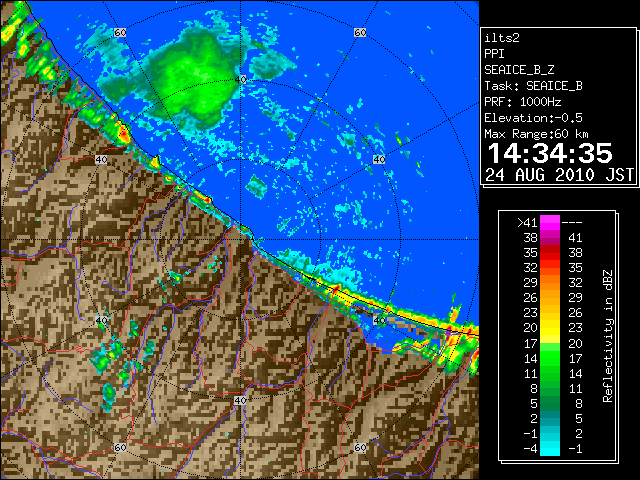The image size is (640, 480).
Task: Click the "40" range label due north of center
Action: [x=240, y=79]
